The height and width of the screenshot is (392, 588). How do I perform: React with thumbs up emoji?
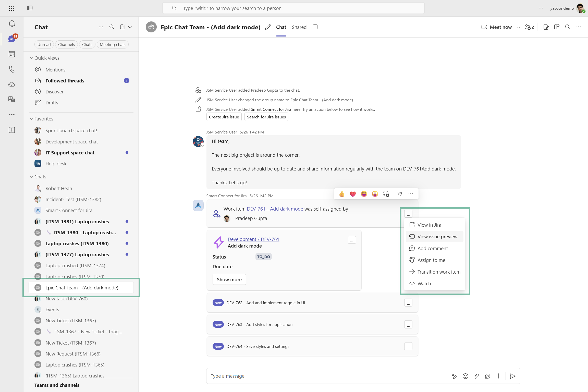point(342,194)
